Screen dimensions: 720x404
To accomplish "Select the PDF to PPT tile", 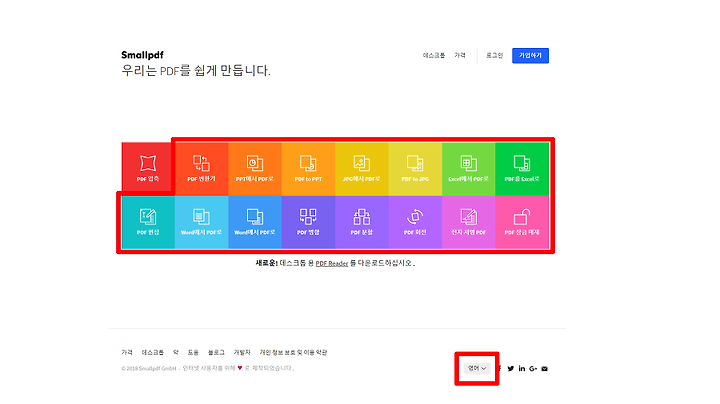I will coord(308,169).
